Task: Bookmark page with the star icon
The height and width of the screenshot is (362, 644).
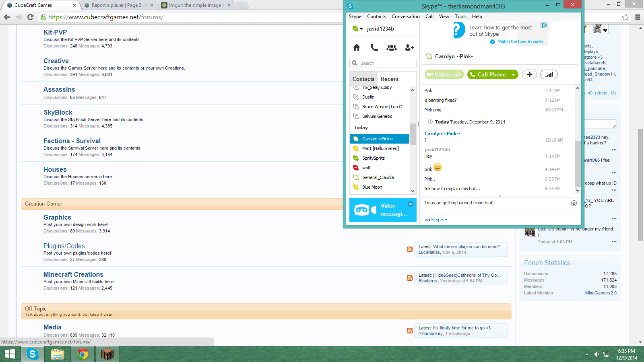Action: pos(625,17)
